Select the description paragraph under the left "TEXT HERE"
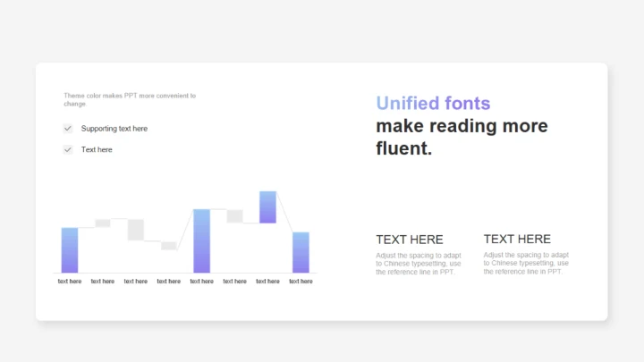This screenshot has width=644, height=362. tap(419, 264)
